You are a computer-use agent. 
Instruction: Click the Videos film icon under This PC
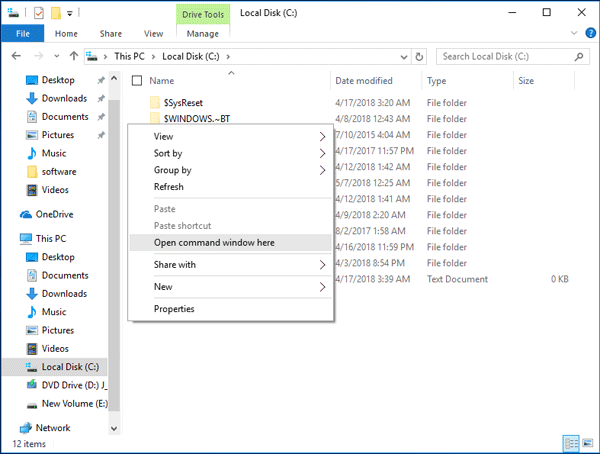click(32, 349)
